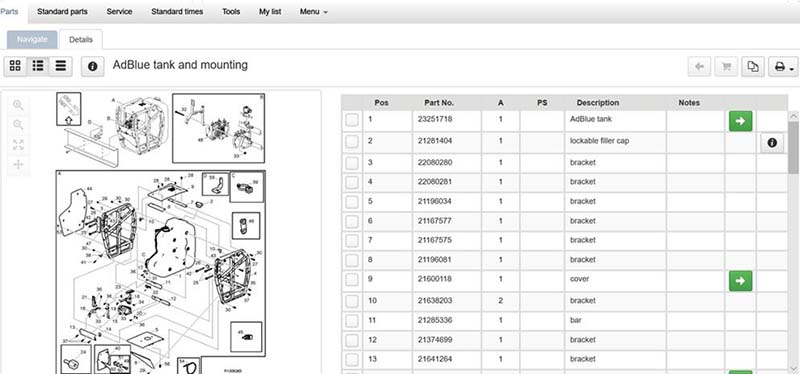Open info beside AdBlue tank title

pyautogui.click(x=92, y=66)
